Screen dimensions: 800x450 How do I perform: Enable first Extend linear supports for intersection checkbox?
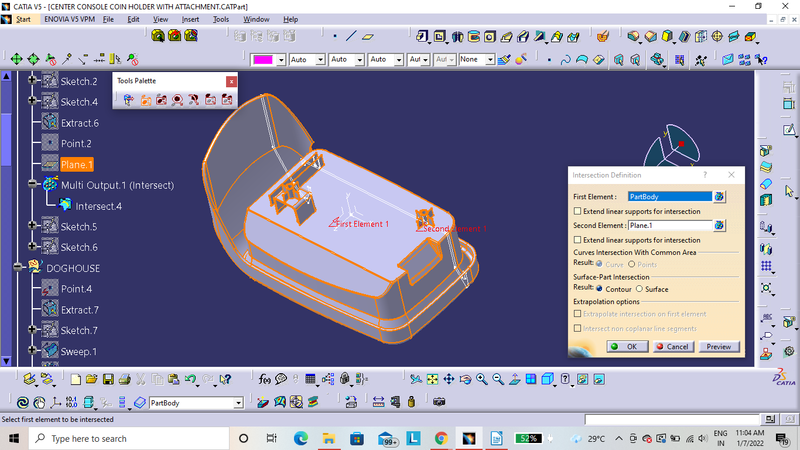577,211
